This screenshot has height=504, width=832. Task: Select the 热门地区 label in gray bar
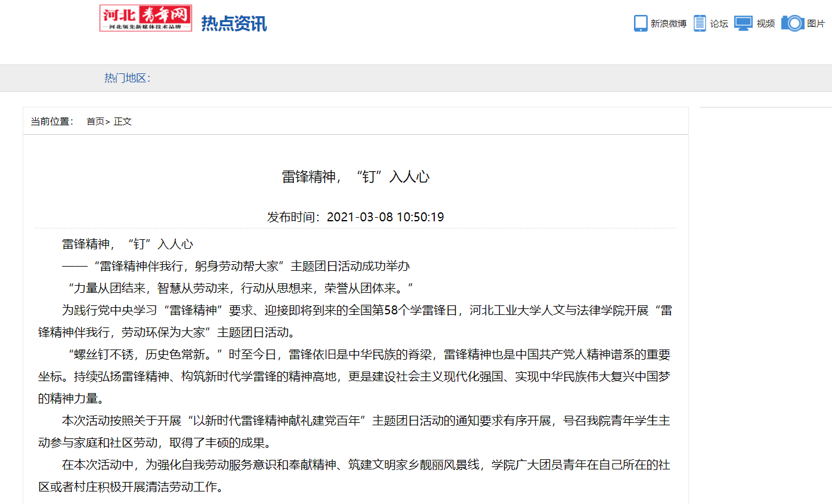(x=127, y=78)
